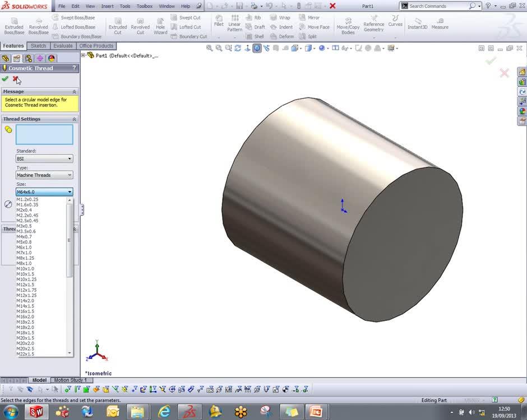Switch to the Sketch tab
This screenshot has height=420, width=527.
38,46
